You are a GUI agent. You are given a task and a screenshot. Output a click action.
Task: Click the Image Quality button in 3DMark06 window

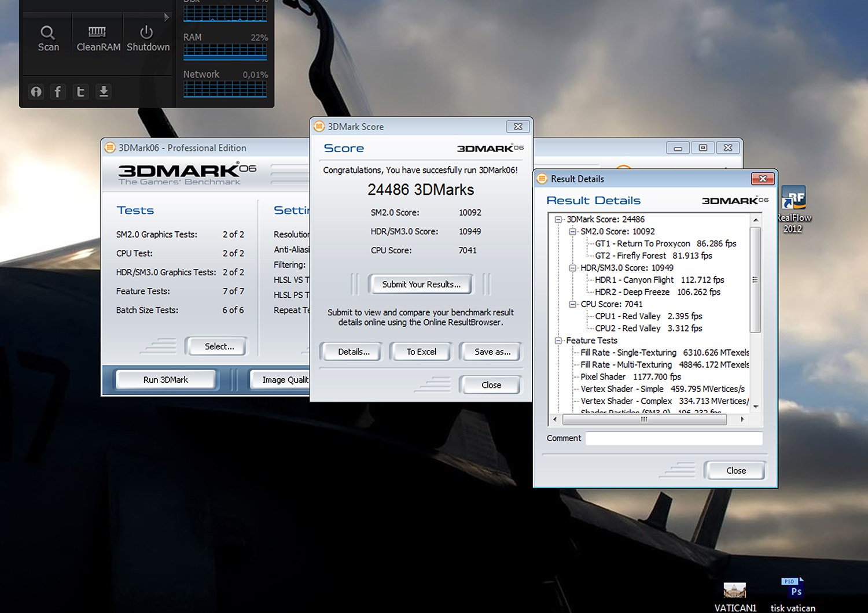pos(280,380)
